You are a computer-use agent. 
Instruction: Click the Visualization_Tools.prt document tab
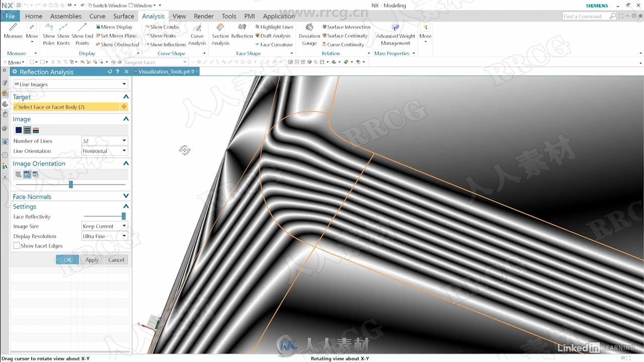tap(166, 72)
